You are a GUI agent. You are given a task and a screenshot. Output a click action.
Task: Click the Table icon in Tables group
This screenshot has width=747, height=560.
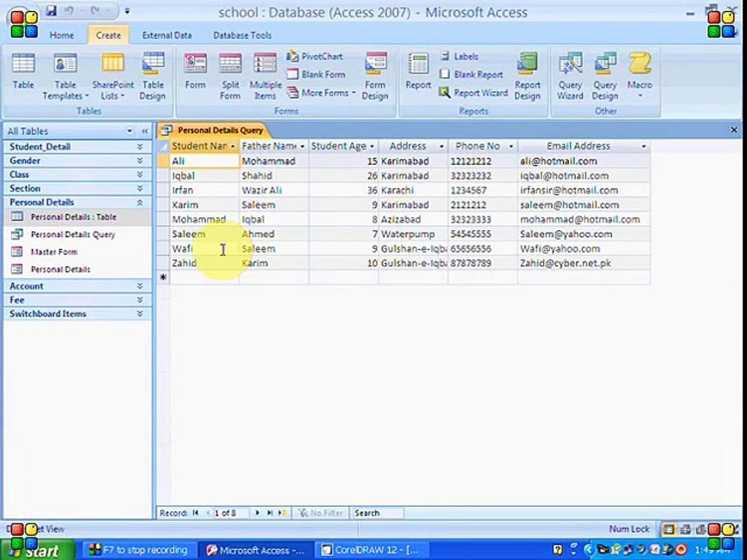point(23,72)
